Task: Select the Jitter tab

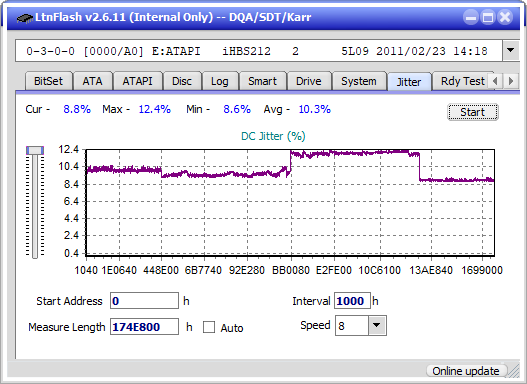Action: (409, 82)
